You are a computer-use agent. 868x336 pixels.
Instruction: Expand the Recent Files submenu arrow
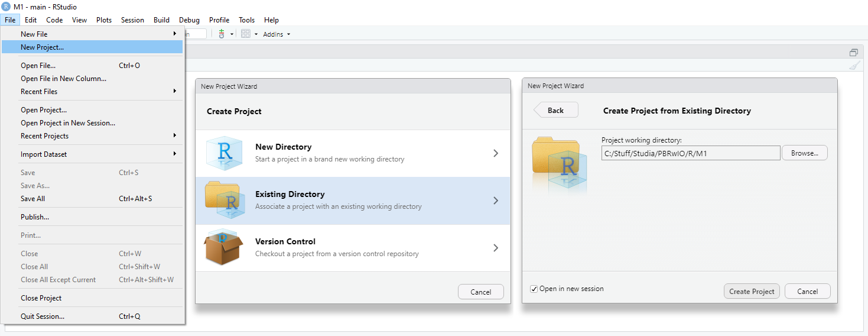174,91
